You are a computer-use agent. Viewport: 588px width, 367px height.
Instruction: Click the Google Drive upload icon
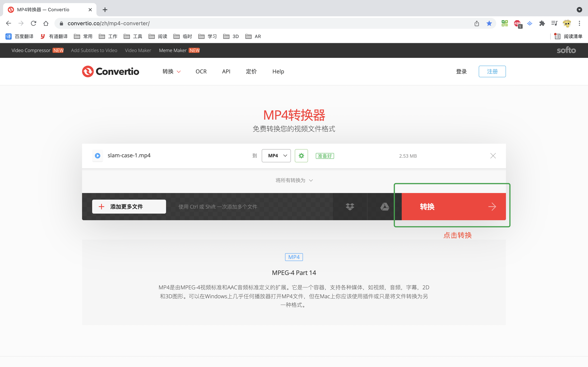384,207
